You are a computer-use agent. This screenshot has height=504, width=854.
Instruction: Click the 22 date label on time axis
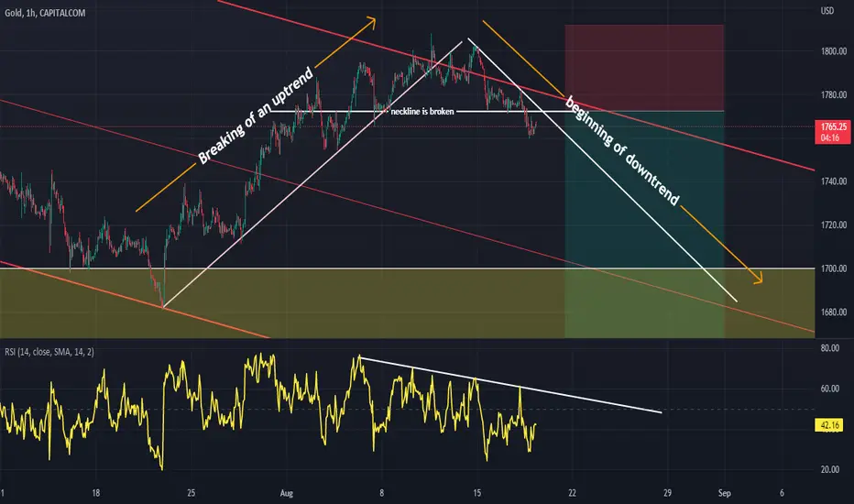point(572,493)
